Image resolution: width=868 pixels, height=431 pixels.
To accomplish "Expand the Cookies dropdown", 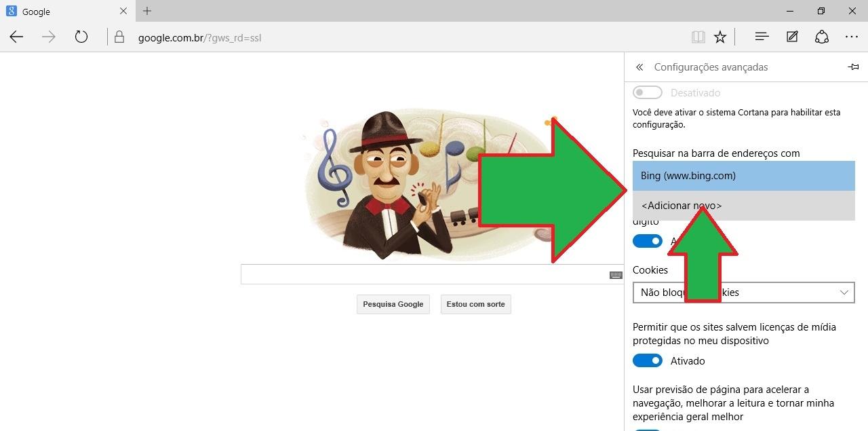I will [x=743, y=293].
